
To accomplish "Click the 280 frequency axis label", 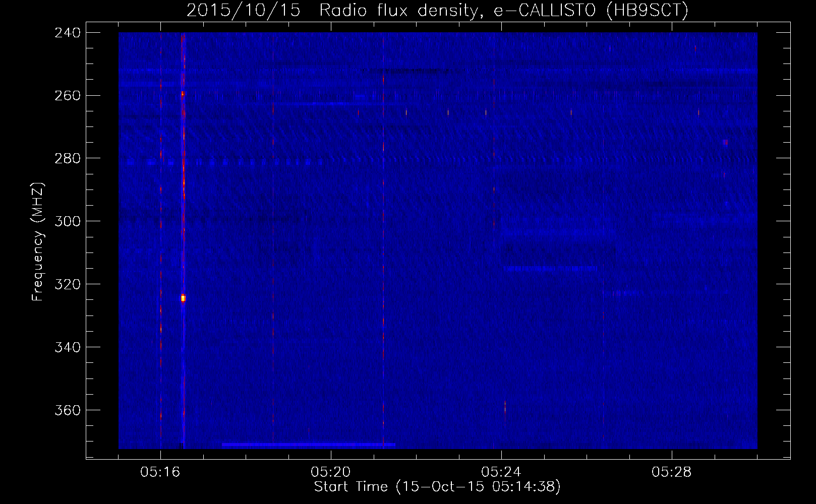I will click(x=67, y=159).
